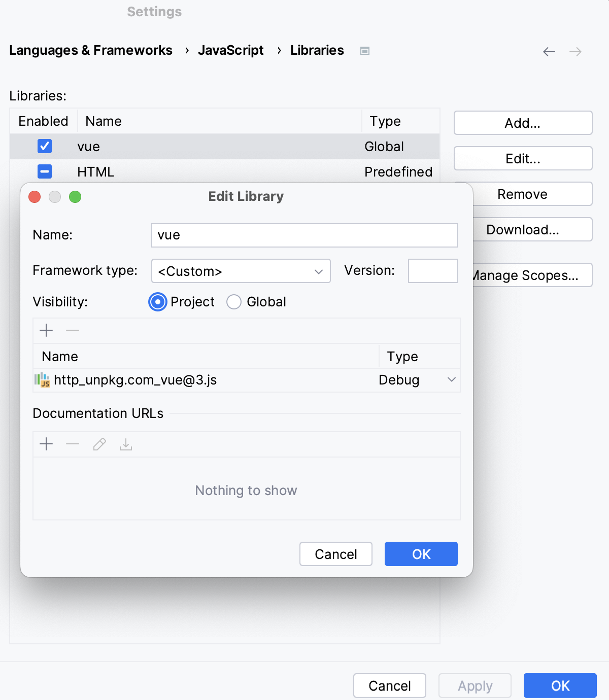Edit the selected Documentation URL
Screen dimensions: 609x700
(x=99, y=444)
